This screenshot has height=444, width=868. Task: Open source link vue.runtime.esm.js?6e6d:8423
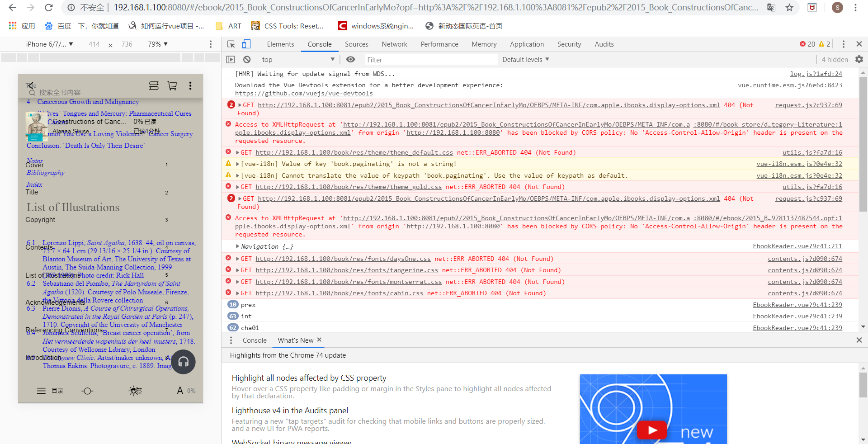[x=790, y=85]
